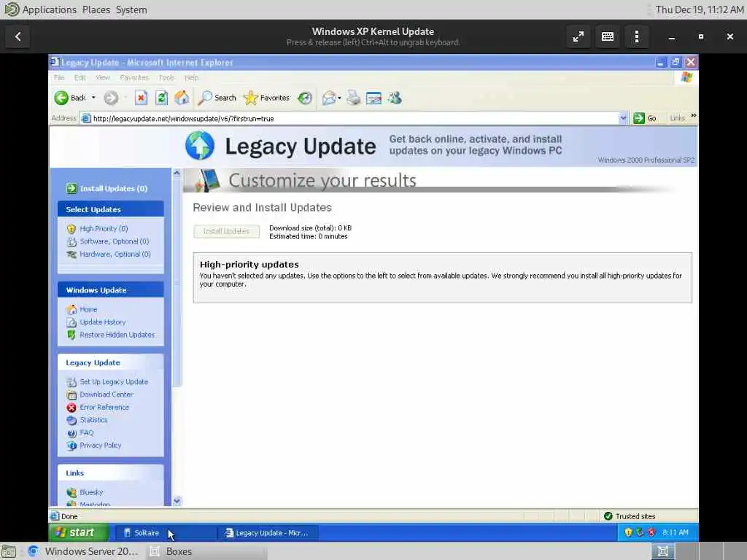
Task: Click the show desktop icon in bottom panel
Action: pos(9,551)
